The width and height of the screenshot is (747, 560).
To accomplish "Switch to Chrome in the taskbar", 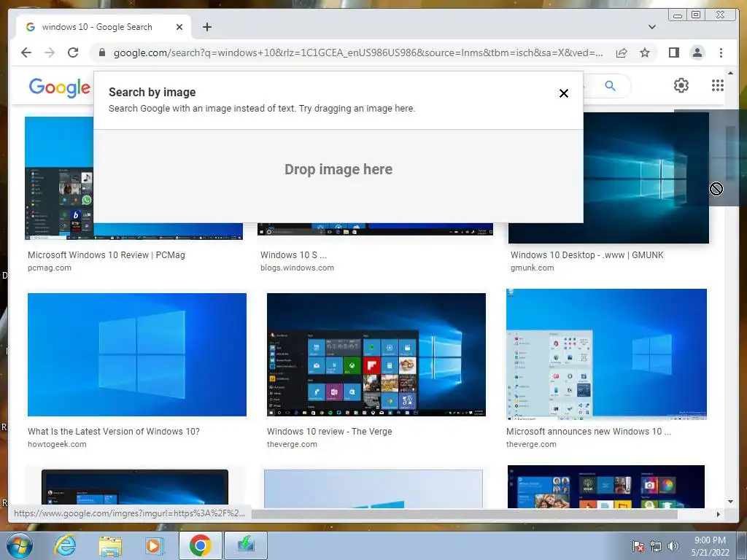I will click(x=200, y=545).
